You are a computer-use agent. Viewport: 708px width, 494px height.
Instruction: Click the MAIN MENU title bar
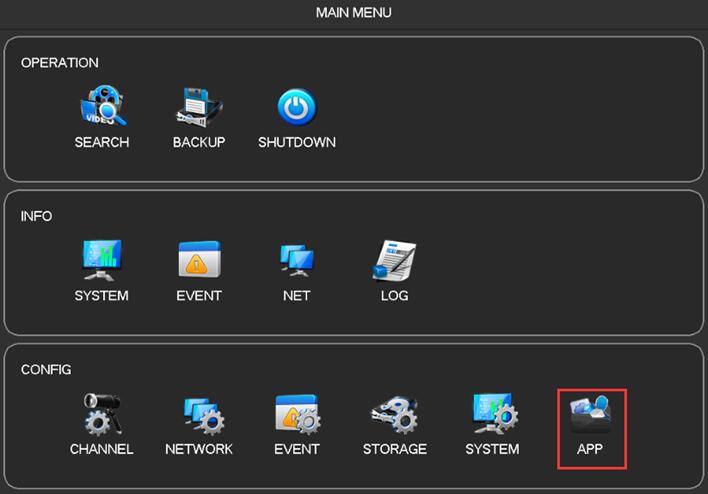click(x=354, y=13)
